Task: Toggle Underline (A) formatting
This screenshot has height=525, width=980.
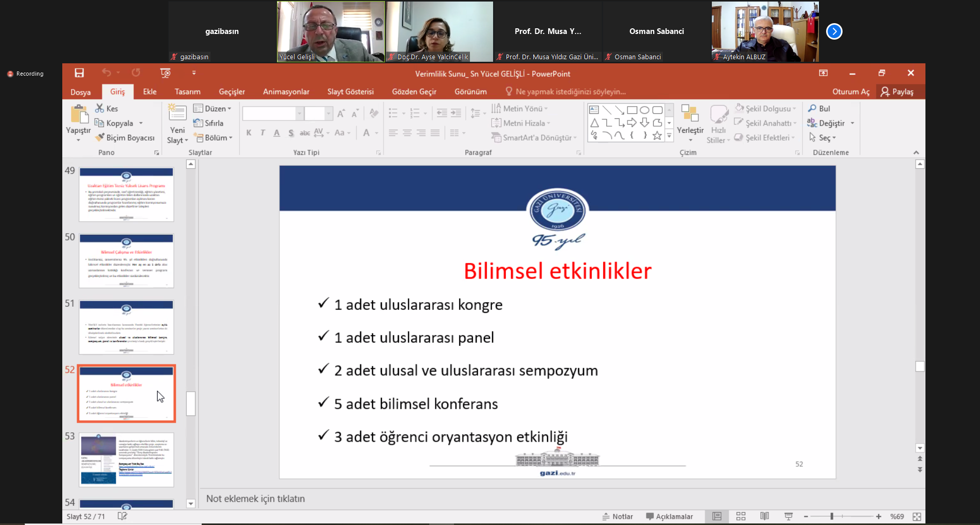Action: 277,133
